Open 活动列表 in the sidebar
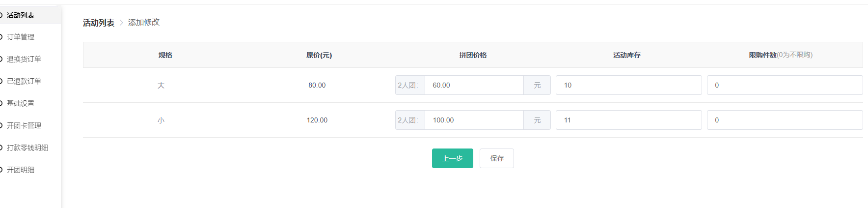The height and width of the screenshot is (208, 868). click(x=21, y=15)
